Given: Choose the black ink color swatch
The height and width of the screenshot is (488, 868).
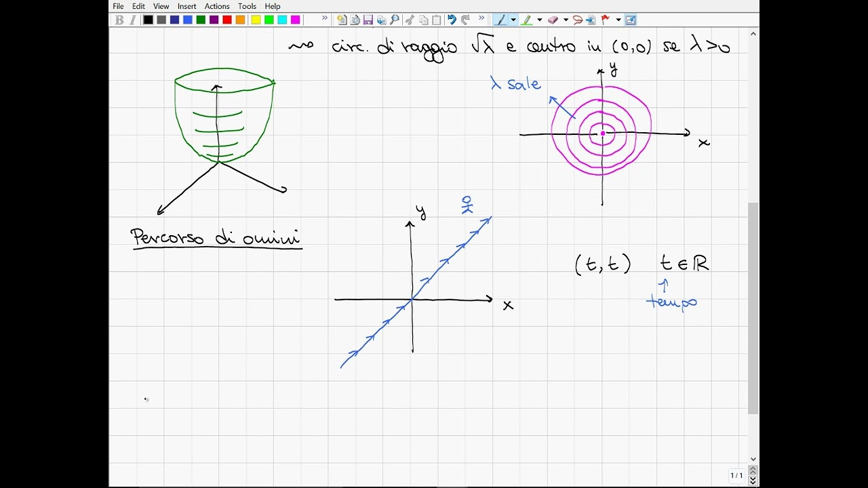Looking at the screenshot, I should pos(148,20).
